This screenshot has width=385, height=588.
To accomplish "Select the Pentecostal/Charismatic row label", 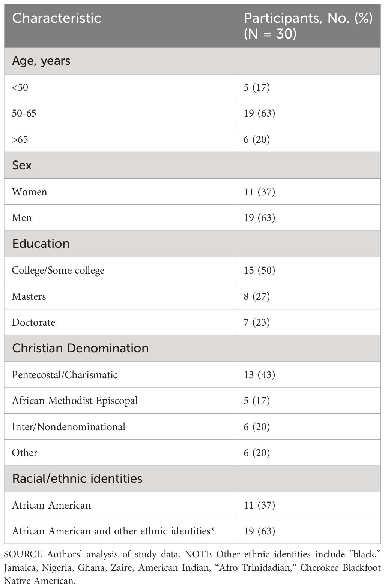I will coord(65,375).
